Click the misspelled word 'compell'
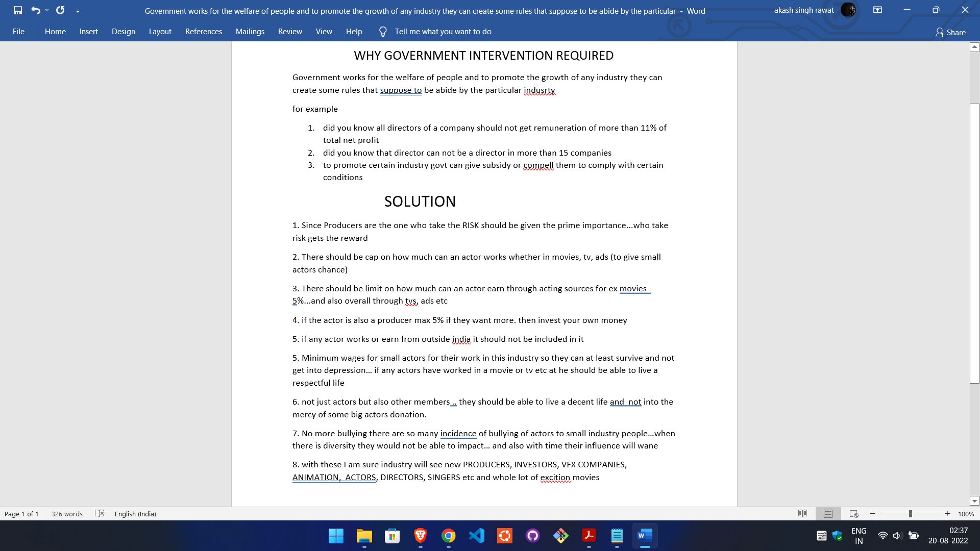Screen dimensions: 980x551 [x=538, y=165]
